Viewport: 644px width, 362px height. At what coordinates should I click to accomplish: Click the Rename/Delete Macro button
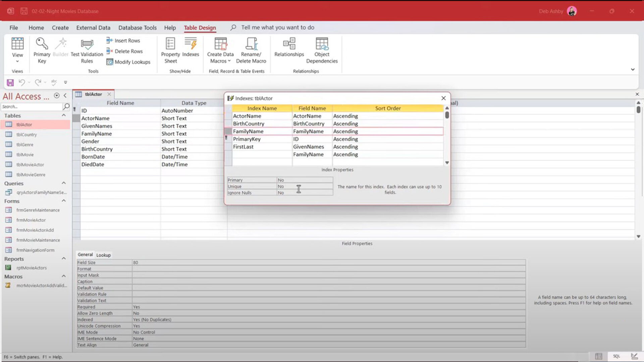(251, 50)
